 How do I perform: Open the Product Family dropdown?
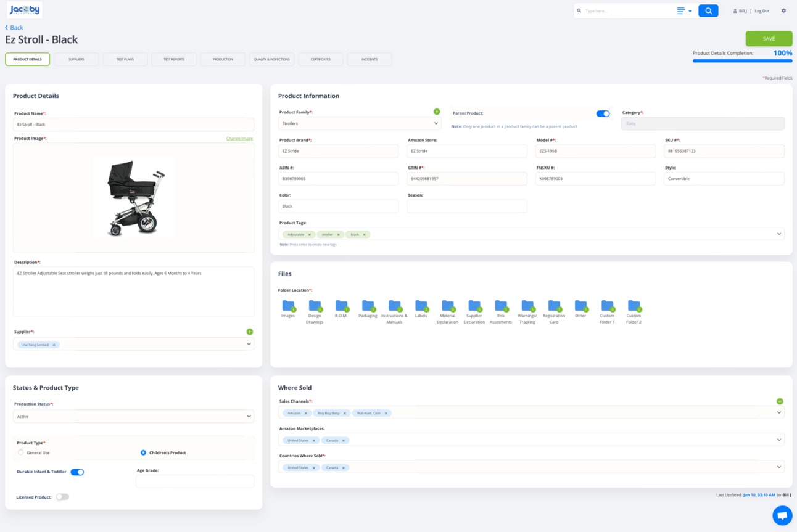click(x=360, y=123)
